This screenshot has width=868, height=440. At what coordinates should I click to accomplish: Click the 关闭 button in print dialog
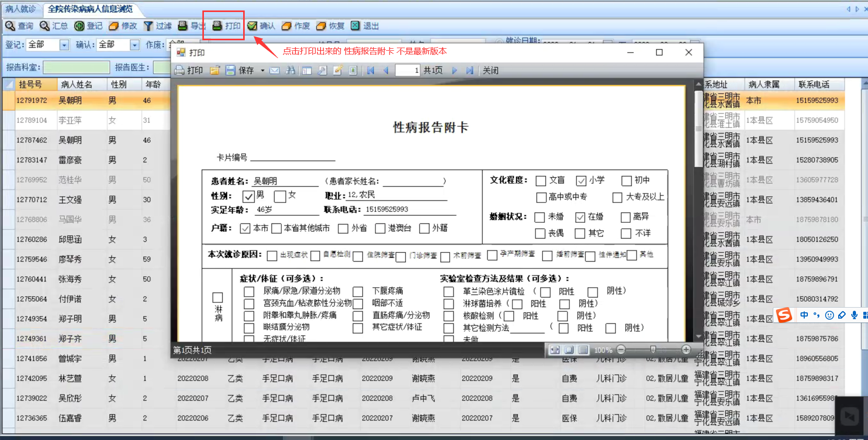pos(490,71)
